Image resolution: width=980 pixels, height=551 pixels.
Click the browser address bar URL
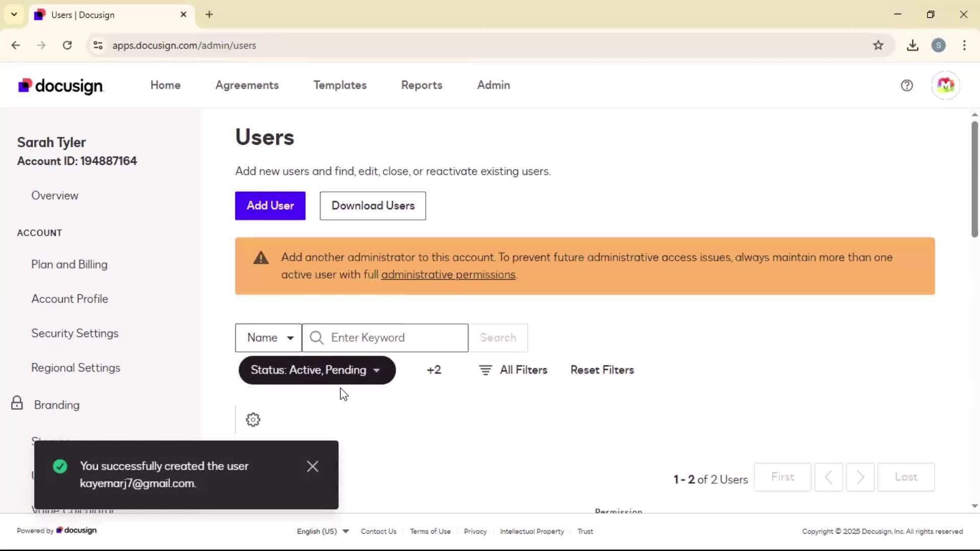(184, 45)
